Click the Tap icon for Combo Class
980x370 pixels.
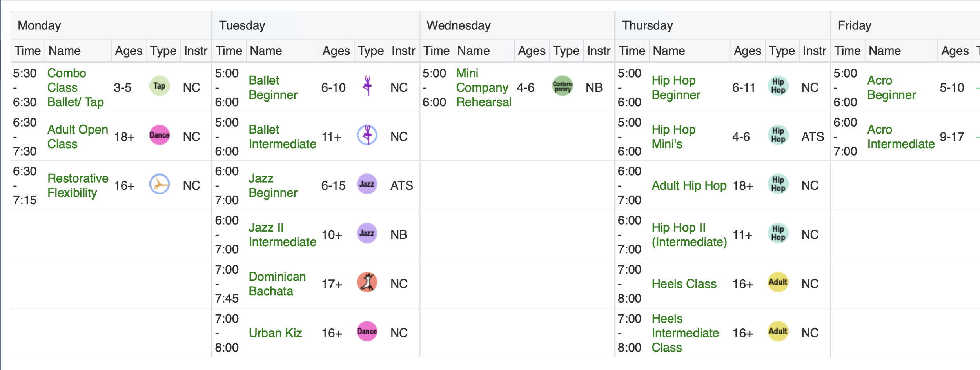pyautogui.click(x=159, y=86)
